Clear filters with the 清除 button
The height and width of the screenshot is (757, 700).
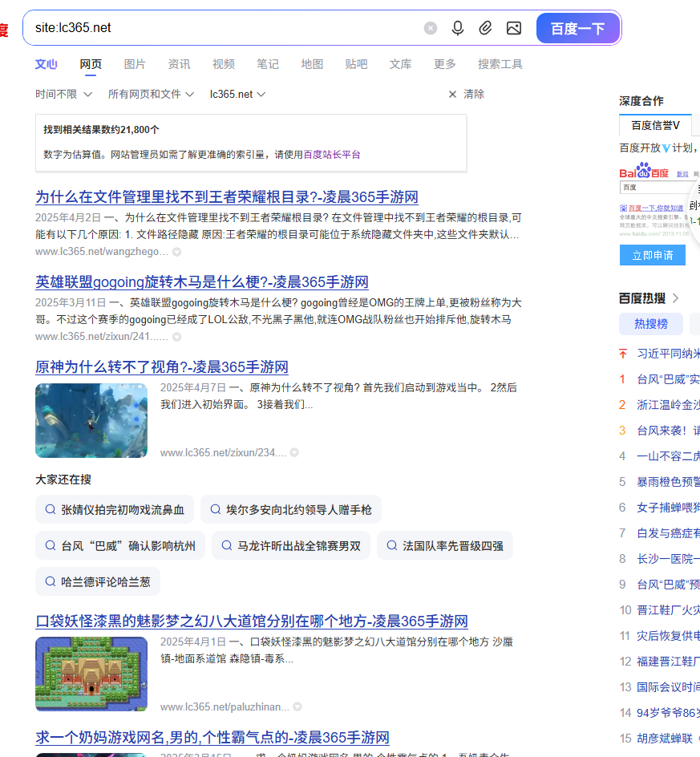point(467,94)
